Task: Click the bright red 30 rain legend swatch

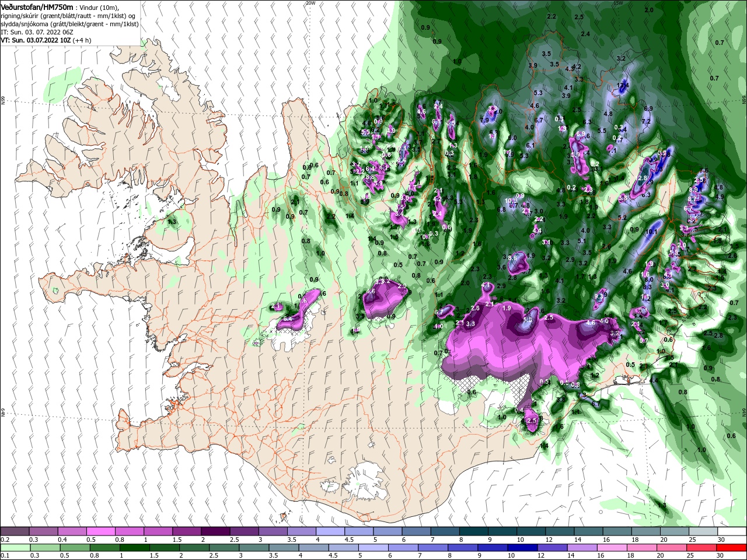Action: click(x=731, y=547)
